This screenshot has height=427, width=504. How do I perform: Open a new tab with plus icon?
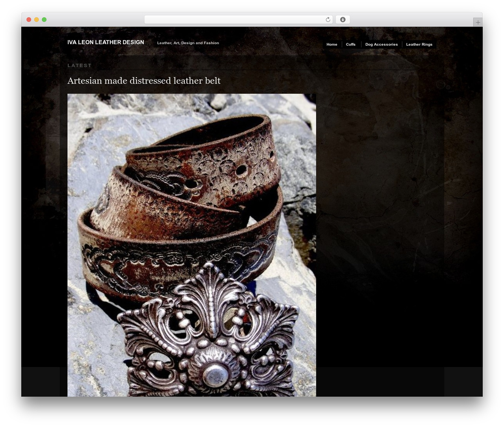[478, 22]
